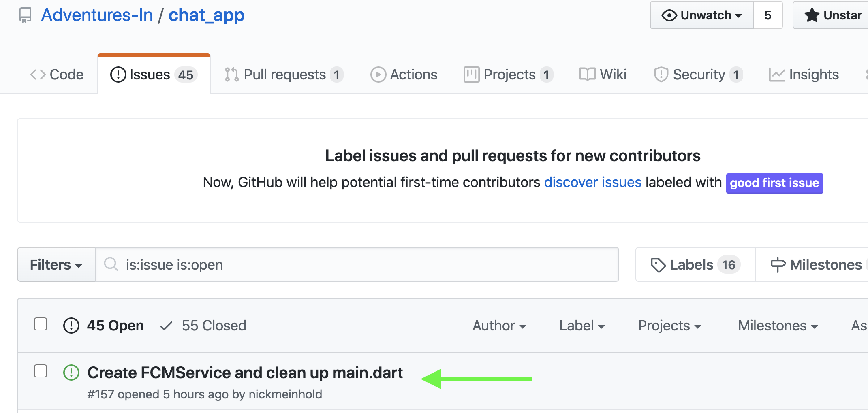
Task: Click the search magnifier icon
Action: tap(111, 264)
